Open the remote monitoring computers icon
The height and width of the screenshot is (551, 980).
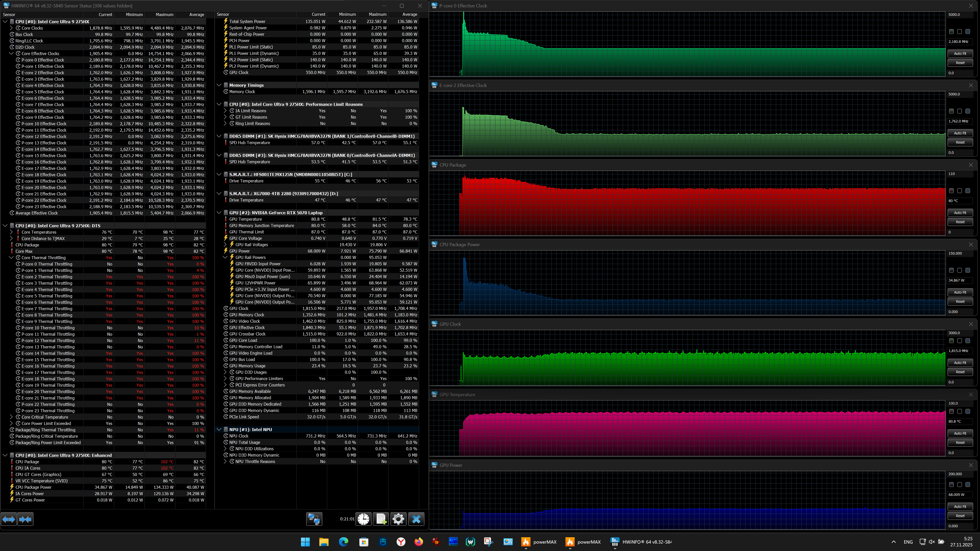click(314, 519)
